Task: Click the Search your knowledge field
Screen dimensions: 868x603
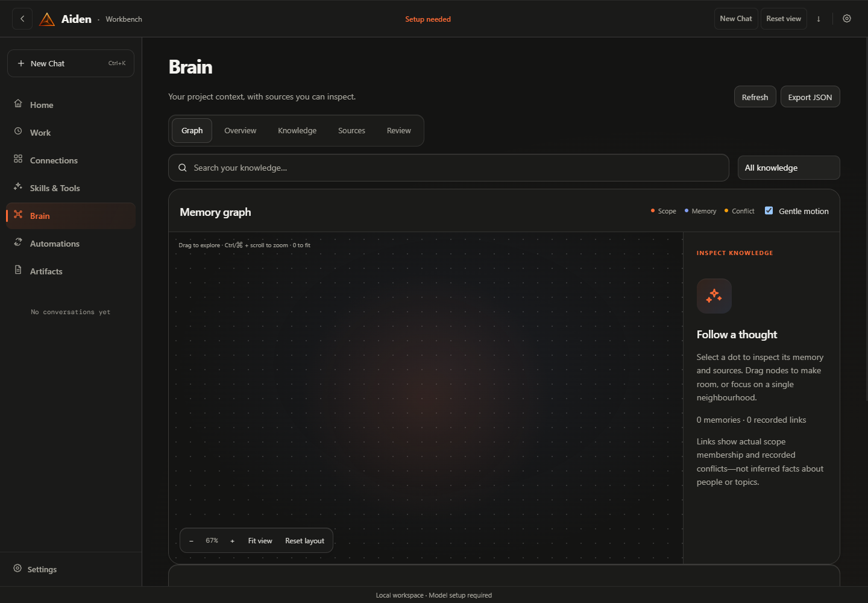Action: tap(448, 168)
